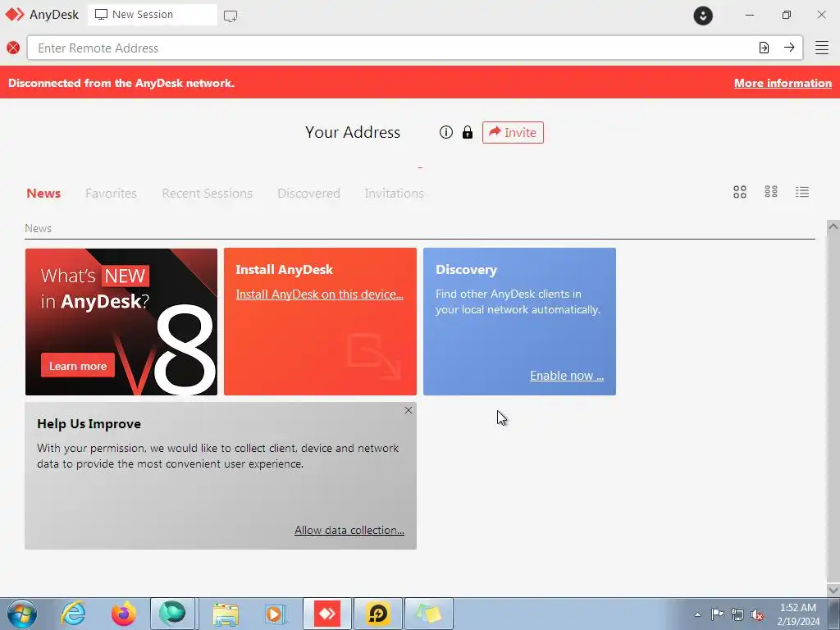Click the red disconnected status icon
Screen dimensions: 840x630
tap(13, 48)
